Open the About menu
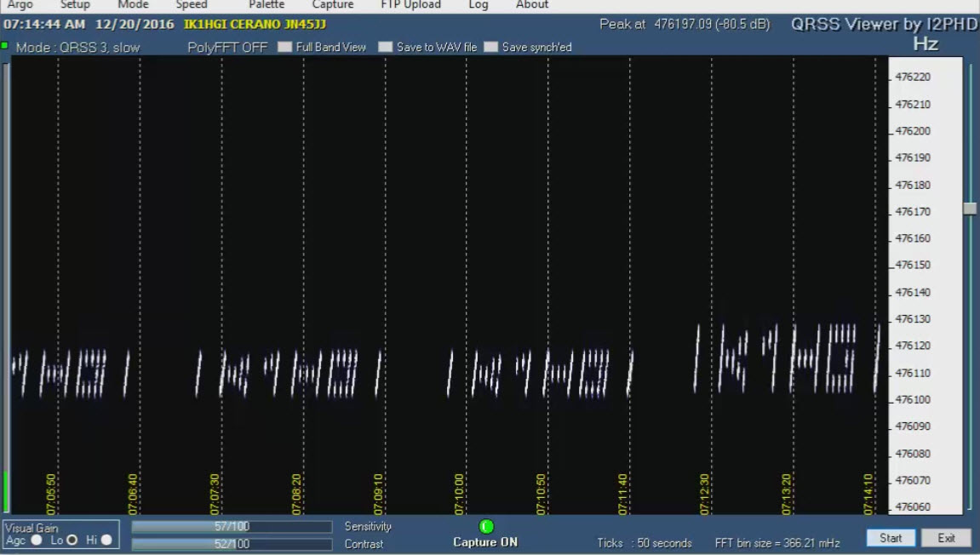980x555 pixels. click(x=532, y=5)
